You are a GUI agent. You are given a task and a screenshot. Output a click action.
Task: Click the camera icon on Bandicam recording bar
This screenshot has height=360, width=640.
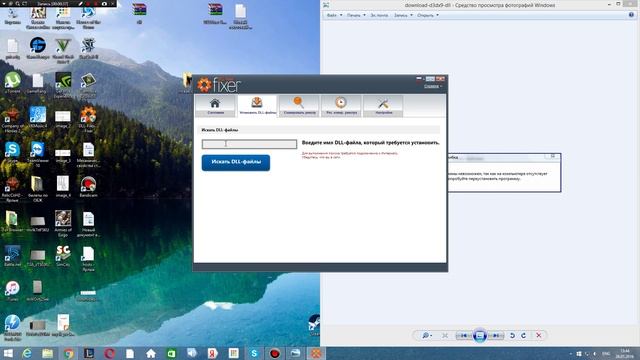tap(104, 3)
